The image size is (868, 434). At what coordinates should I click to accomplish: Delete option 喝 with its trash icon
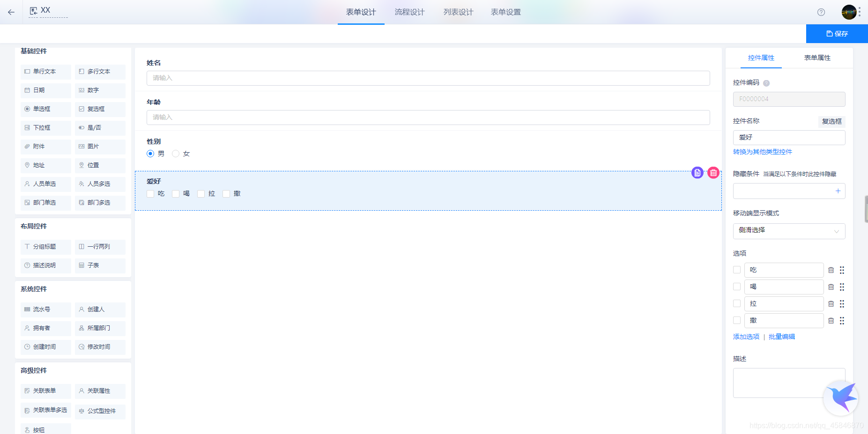pos(831,287)
